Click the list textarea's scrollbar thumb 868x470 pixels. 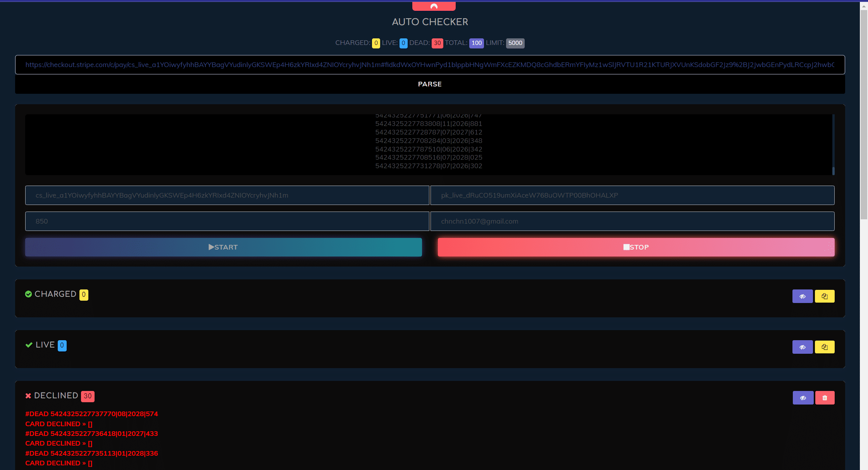coord(833,170)
